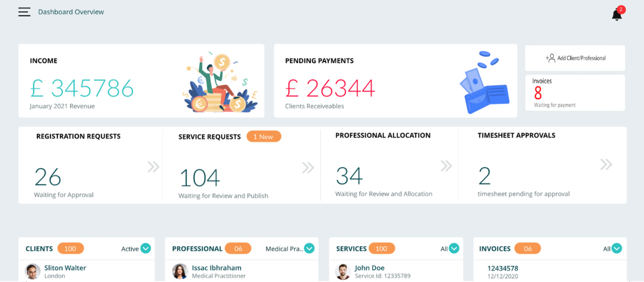Open Sliton Walter's profile photo

(x=33, y=271)
